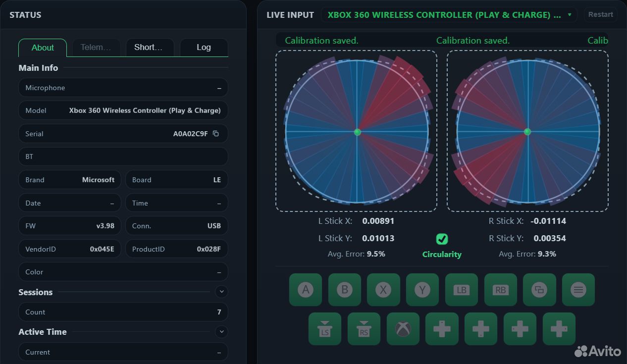Click the View (overlapping windows) button indicator
The width and height of the screenshot is (627, 364).
539,290
